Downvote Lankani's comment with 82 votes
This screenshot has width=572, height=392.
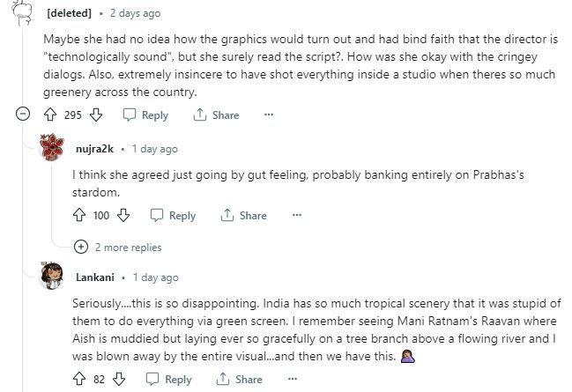coord(119,379)
